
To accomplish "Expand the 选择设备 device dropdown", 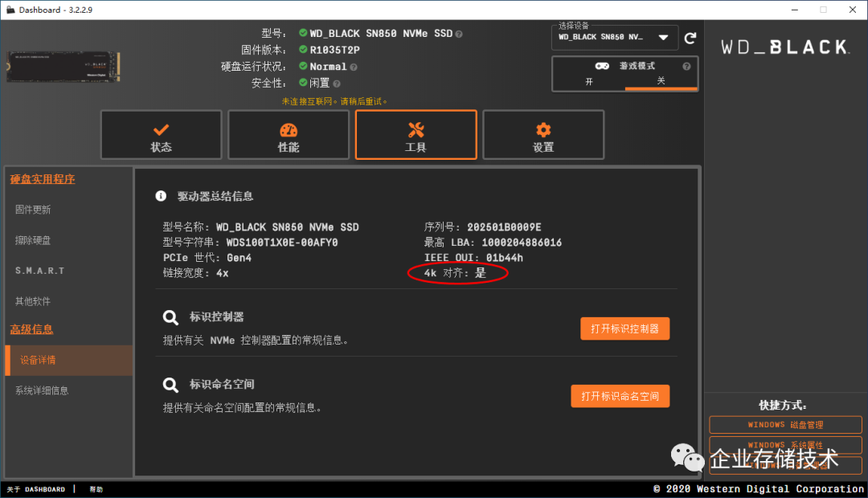I will coord(615,38).
